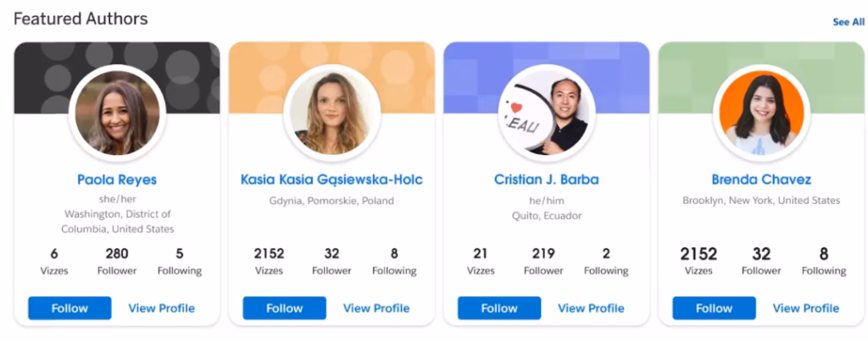Follow Cristian J. Barba
The image size is (868, 342).
pyautogui.click(x=499, y=308)
